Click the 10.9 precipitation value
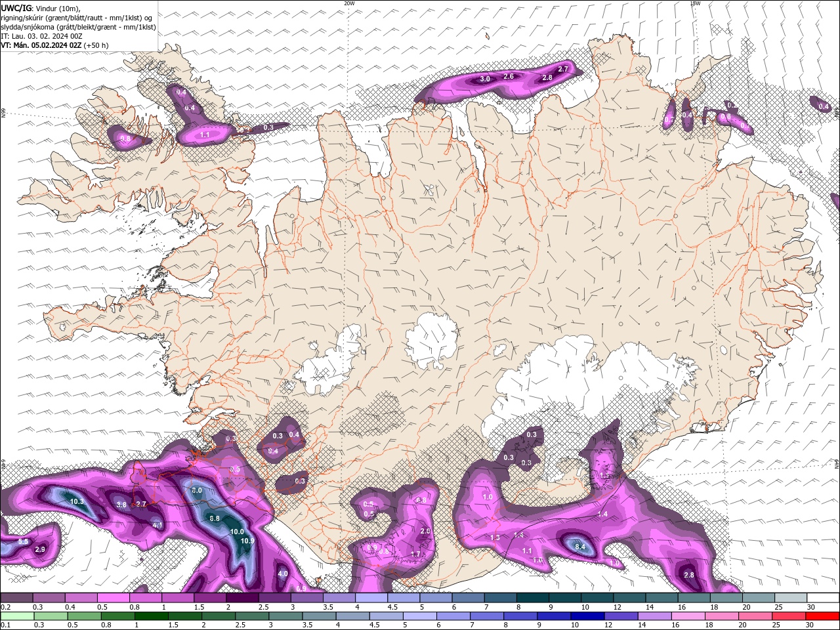Viewport: 840px width, 630px height. [x=247, y=541]
